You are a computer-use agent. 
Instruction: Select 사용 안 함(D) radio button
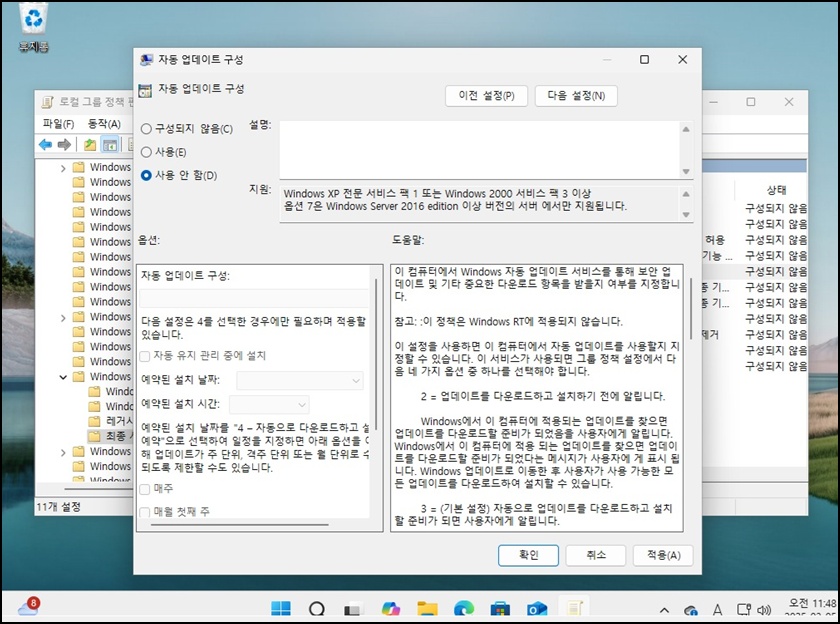pos(179,175)
